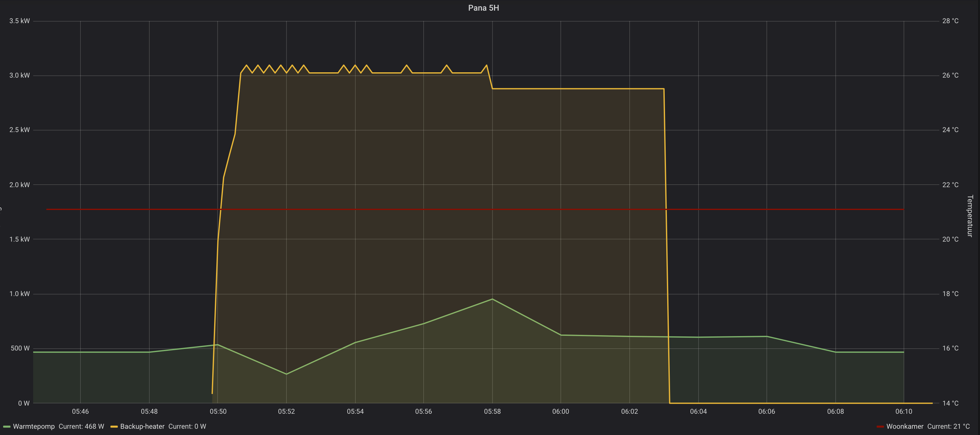Toggle the Woonkamer series in the legend

[905, 427]
